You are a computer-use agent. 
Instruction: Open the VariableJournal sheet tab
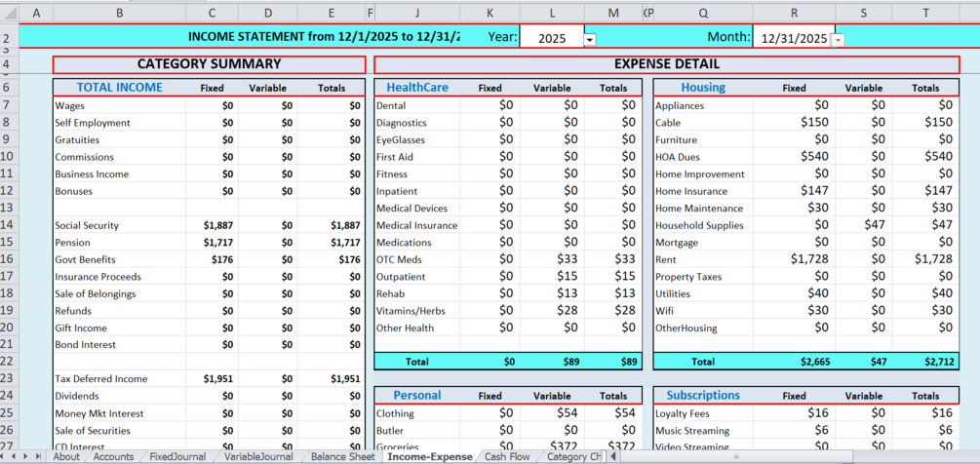click(x=258, y=456)
